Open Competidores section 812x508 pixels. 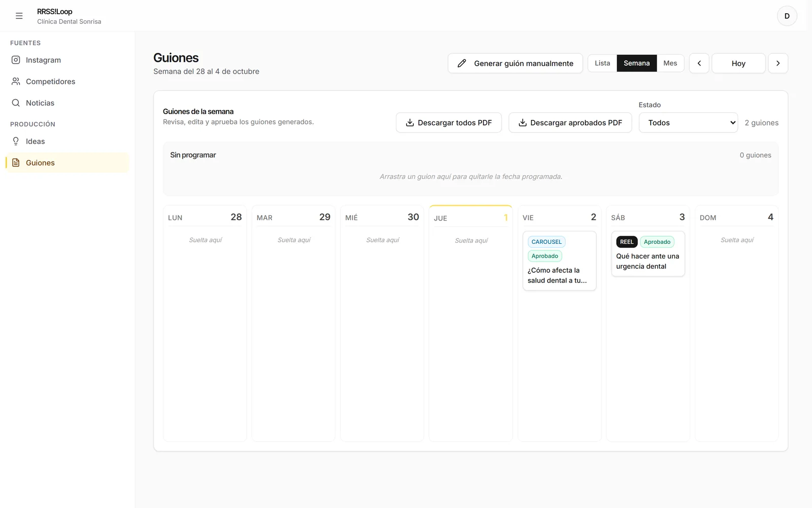tap(67, 81)
